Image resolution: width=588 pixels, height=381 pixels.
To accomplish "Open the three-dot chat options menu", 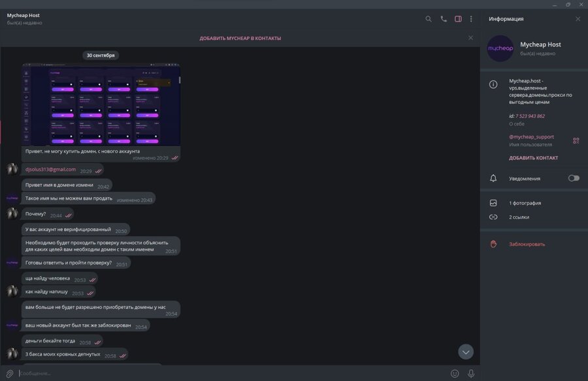I will [x=471, y=19].
